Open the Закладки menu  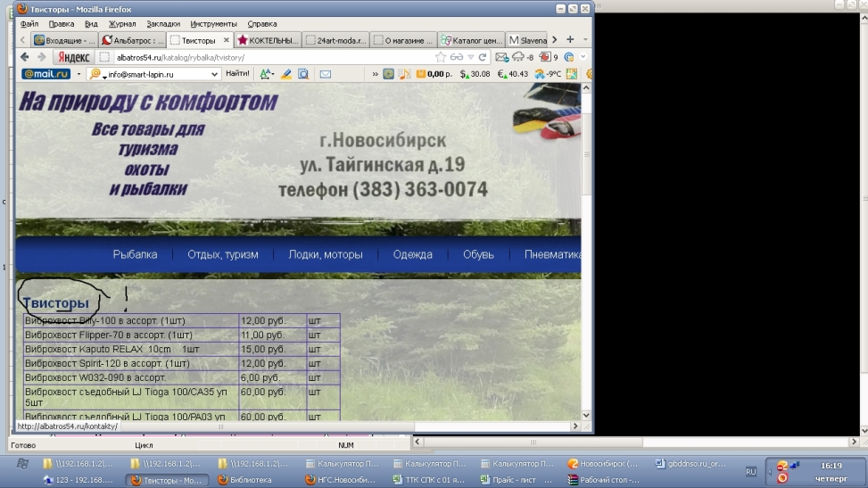pos(162,24)
